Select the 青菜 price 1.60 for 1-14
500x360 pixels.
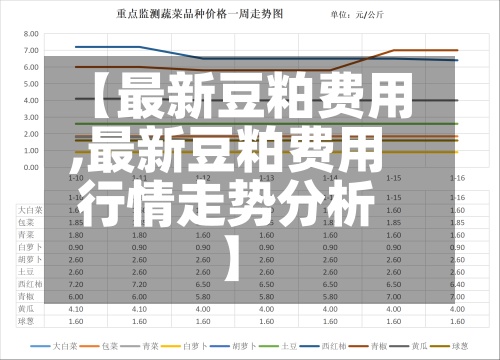(330, 235)
